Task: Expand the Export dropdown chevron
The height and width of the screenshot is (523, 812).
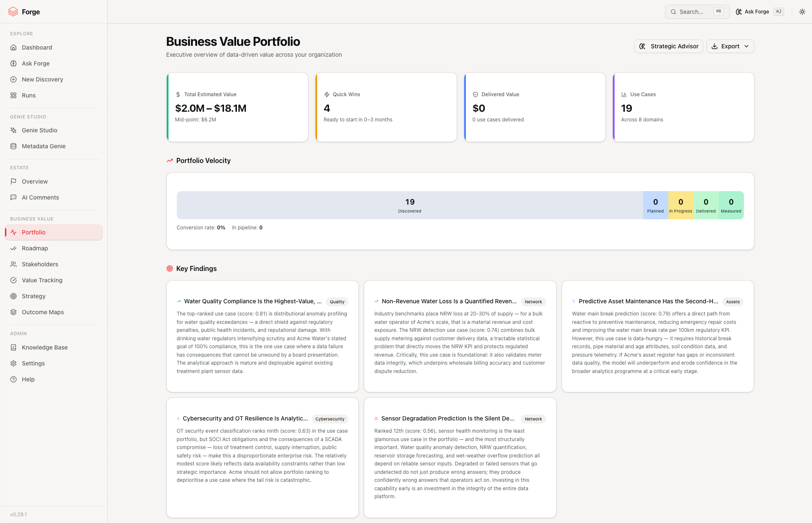Action: 746,46
